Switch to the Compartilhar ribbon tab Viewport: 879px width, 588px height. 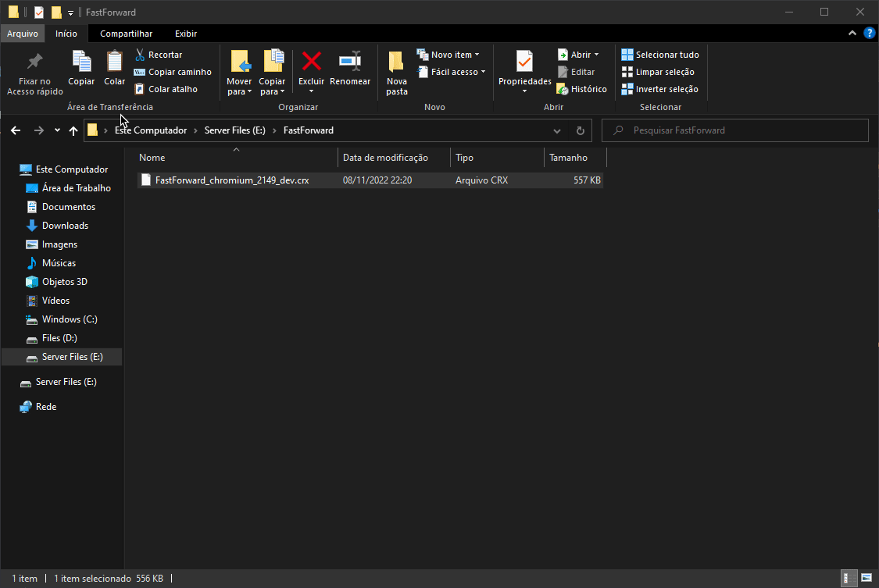tap(126, 34)
